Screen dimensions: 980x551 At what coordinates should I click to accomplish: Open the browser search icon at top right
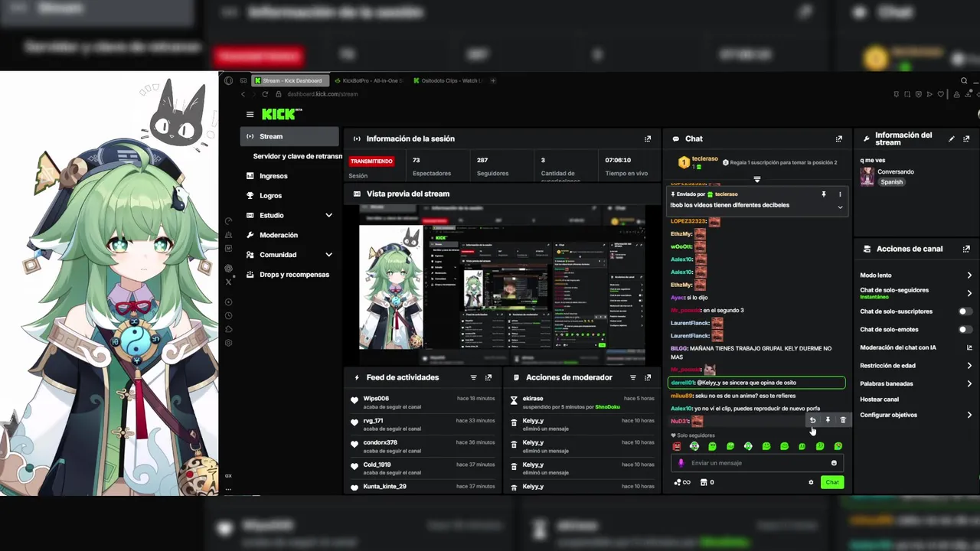point(964,80)
